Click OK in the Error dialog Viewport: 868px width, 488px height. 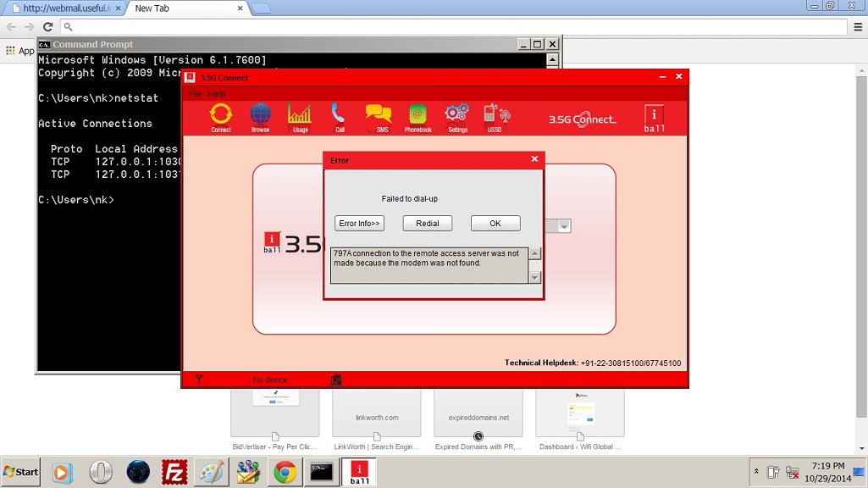[x=495, y=224]
